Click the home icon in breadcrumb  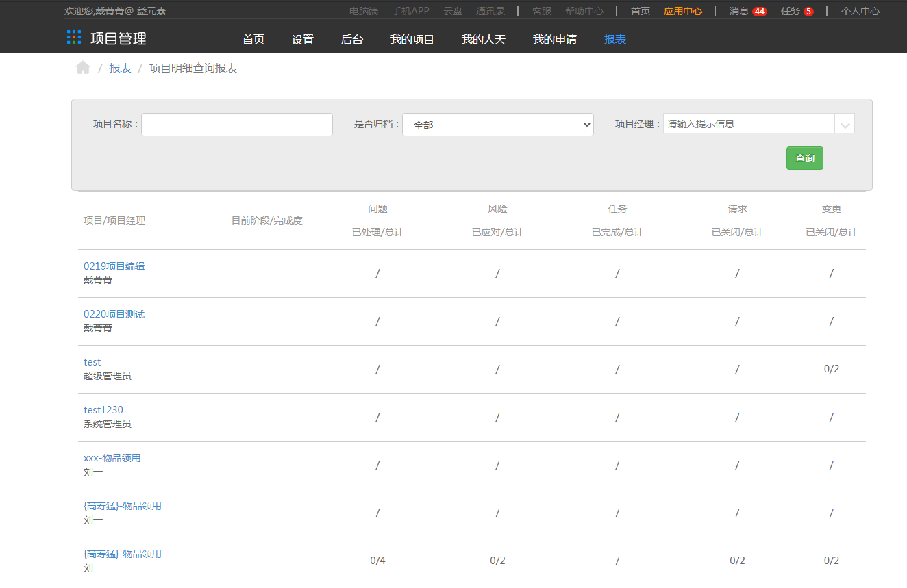click(x=83, y=67)
